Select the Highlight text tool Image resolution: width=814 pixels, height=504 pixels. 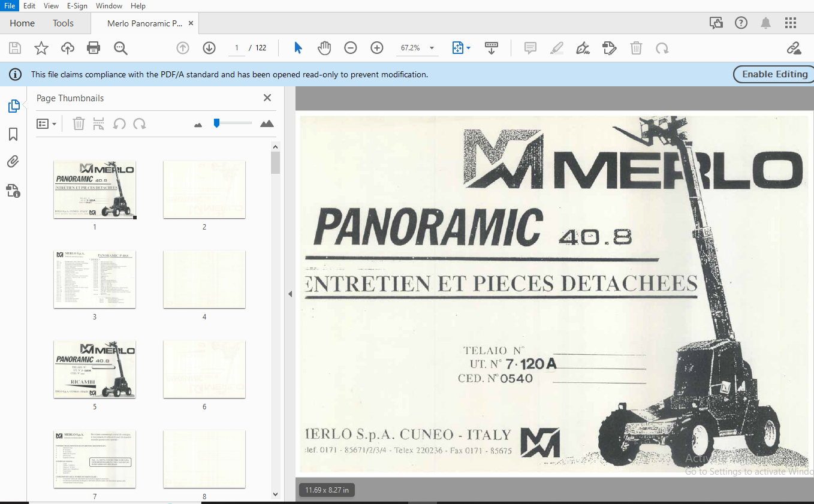[x=556, y=48]
